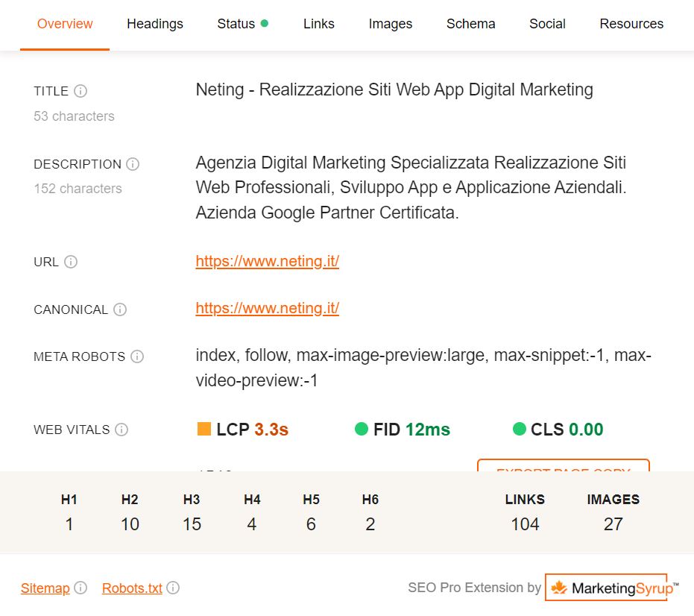Click the H2 count of 10
694x616 pixels.
point(130,524)
